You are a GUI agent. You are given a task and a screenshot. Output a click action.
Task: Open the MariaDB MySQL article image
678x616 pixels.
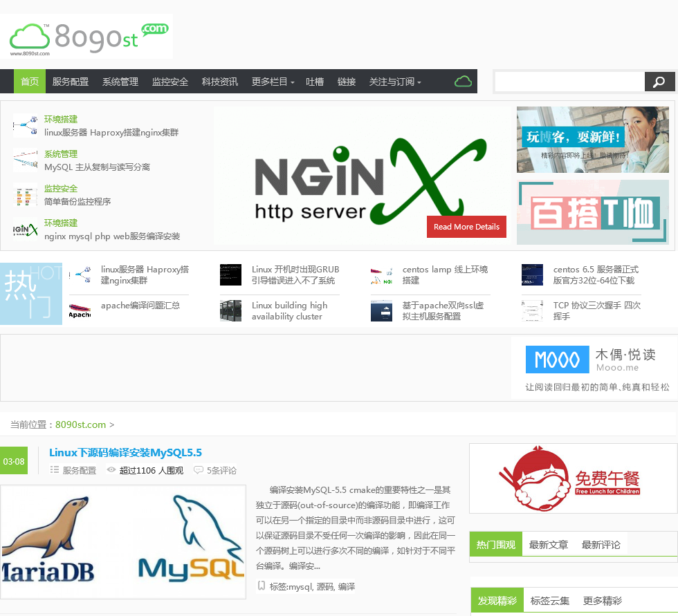(x=123, y=542)
